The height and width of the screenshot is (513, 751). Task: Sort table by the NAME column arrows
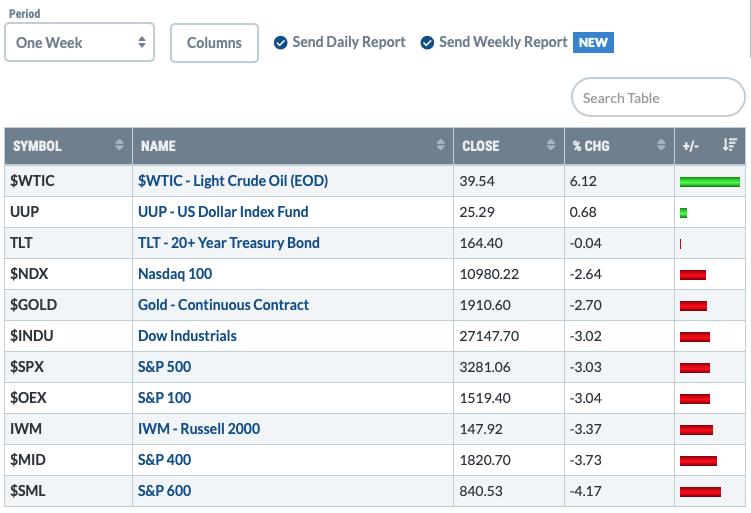441,145
